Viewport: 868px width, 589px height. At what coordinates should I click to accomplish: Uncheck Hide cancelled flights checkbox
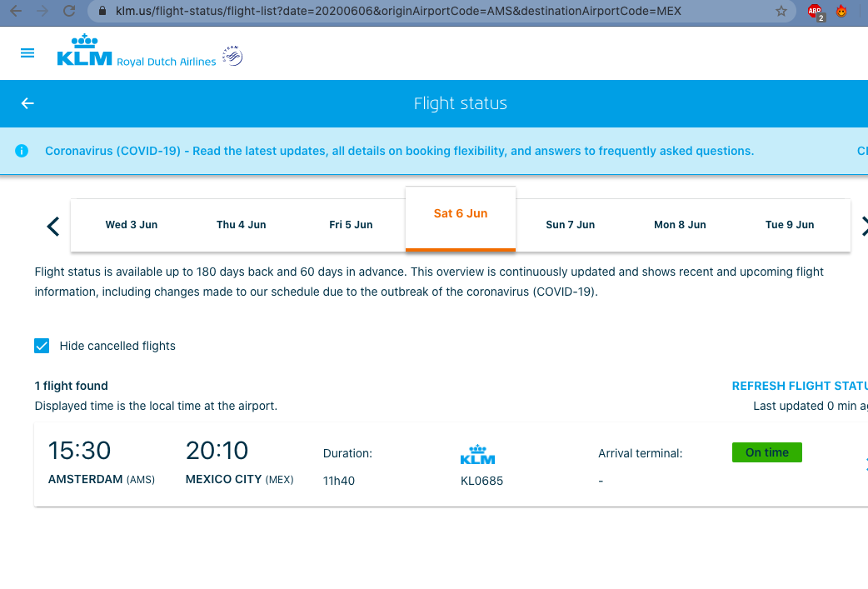point(42,346)
